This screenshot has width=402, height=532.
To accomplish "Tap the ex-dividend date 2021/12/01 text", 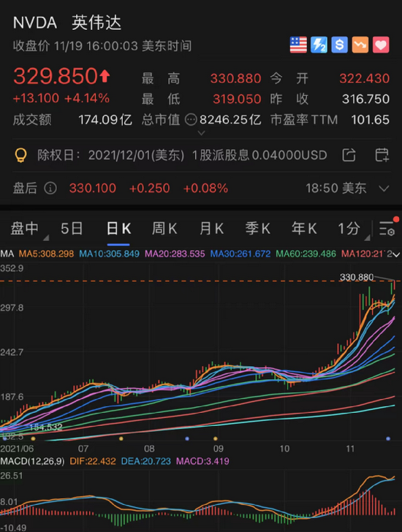I will click(136, 156).
